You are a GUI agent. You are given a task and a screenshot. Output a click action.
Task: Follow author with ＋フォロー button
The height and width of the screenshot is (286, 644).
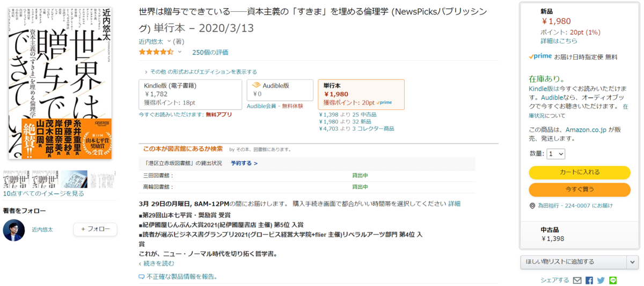point(96,229)
